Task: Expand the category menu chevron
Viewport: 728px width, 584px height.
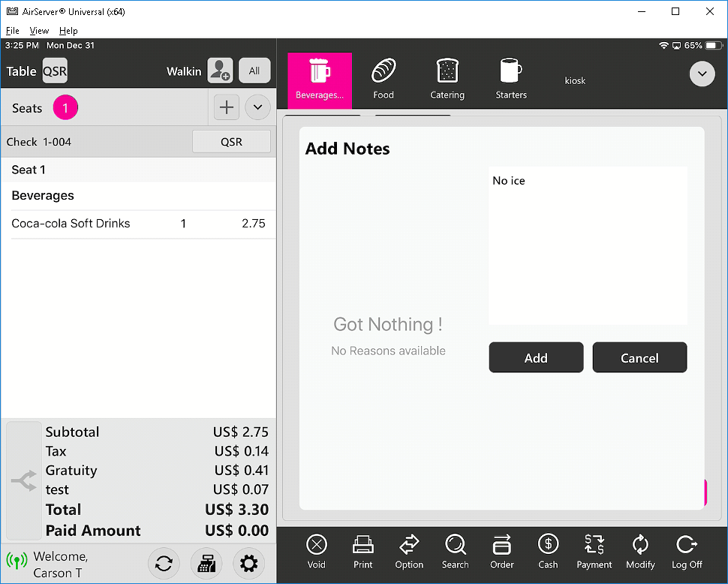Action: click(x=702, y=74)
